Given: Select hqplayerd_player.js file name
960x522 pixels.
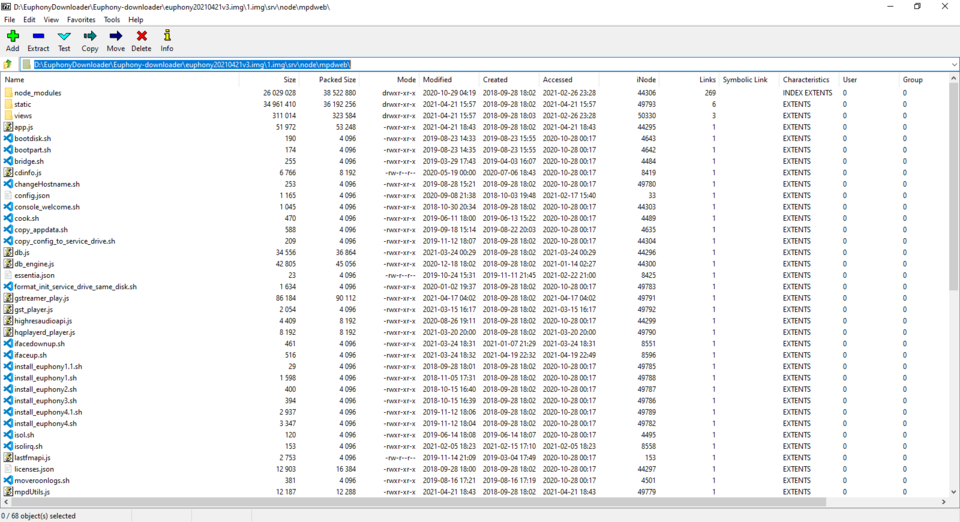Looking at the screenshot, I should (45, 332).
